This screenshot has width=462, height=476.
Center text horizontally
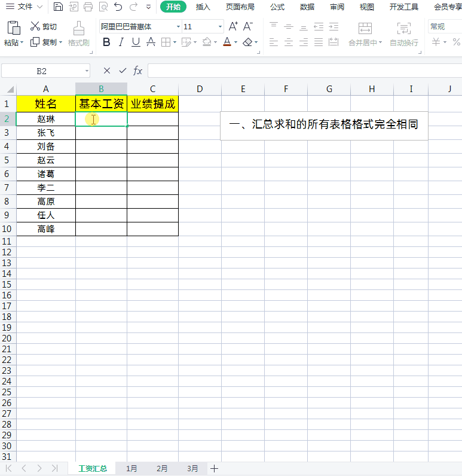tap(289, 42)
